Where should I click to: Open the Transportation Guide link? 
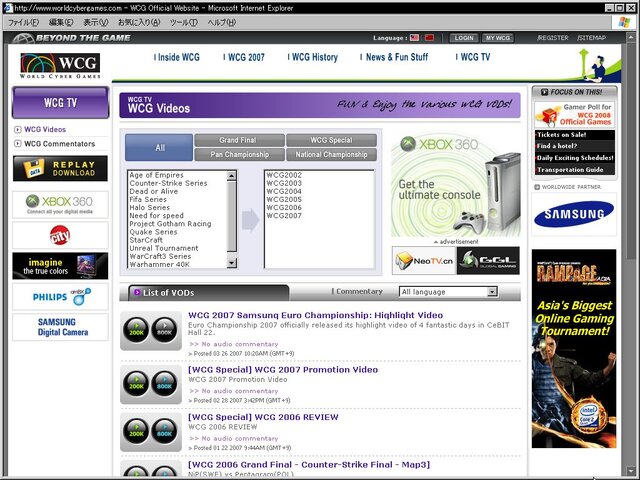tap(570, 169)
